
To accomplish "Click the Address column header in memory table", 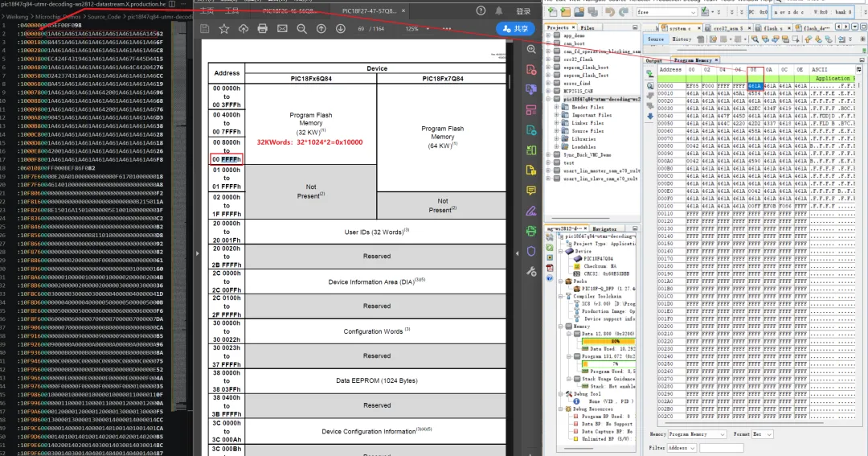I will [x=670, y=70].
